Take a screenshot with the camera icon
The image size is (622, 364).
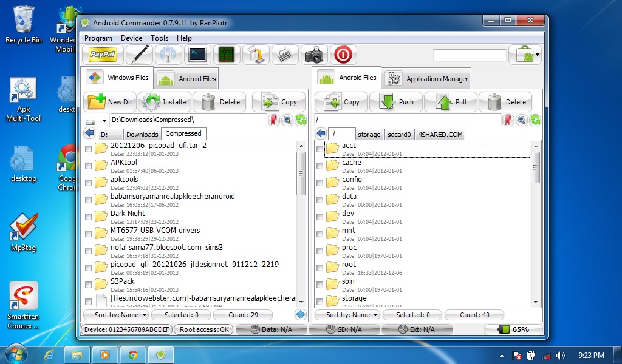pos(314,55)
